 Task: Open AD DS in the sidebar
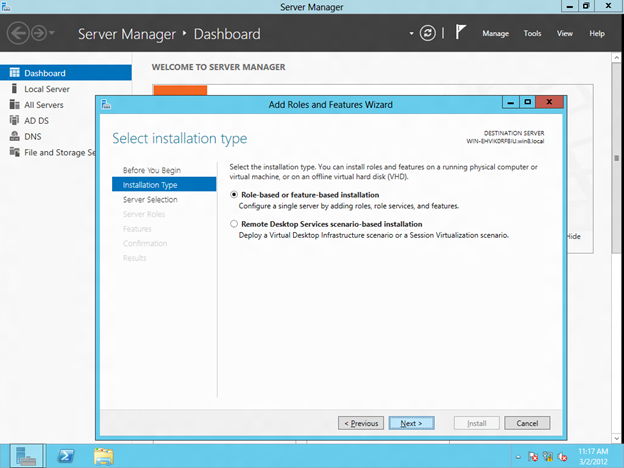38,120
